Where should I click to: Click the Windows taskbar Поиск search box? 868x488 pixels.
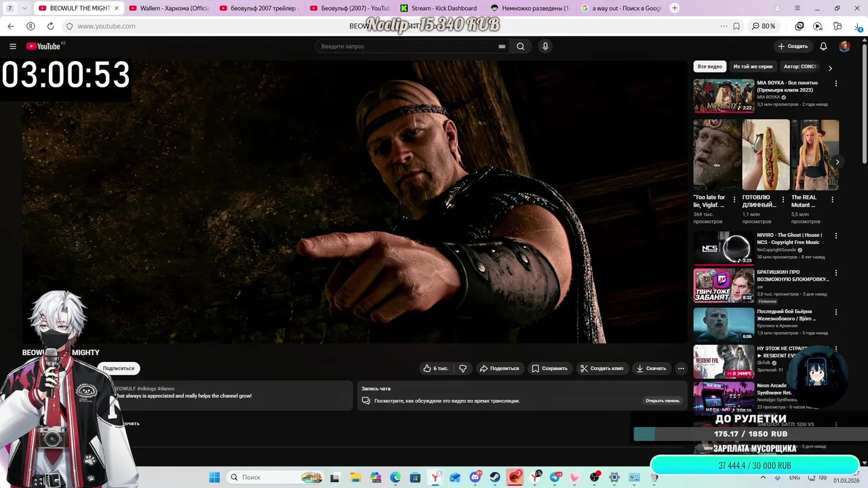tap(274, 477)
